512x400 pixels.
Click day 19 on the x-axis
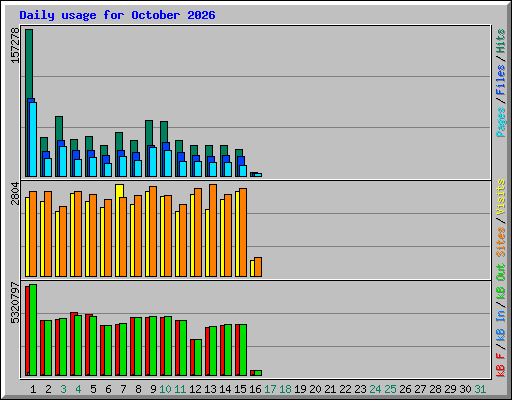click(x=300, y=389)
